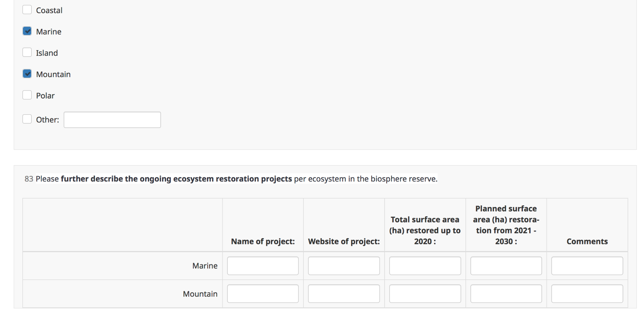Click the Comments column header
The height and width of the screenshot is (324, 644).
pyautogui.click(x=587, y=241)
